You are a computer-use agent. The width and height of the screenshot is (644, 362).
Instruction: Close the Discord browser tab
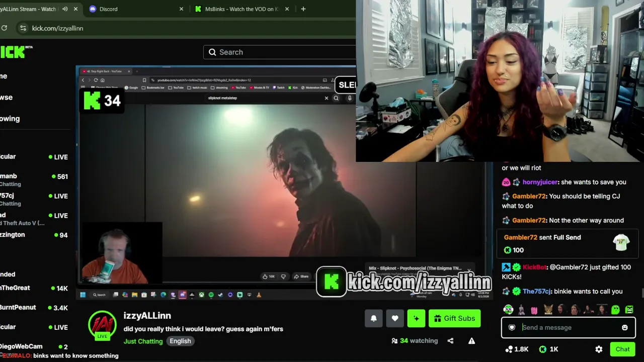point(181,9)
